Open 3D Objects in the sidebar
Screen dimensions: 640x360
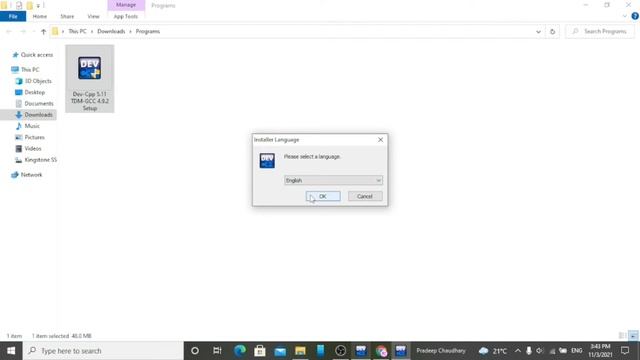[x=38, y=81]
